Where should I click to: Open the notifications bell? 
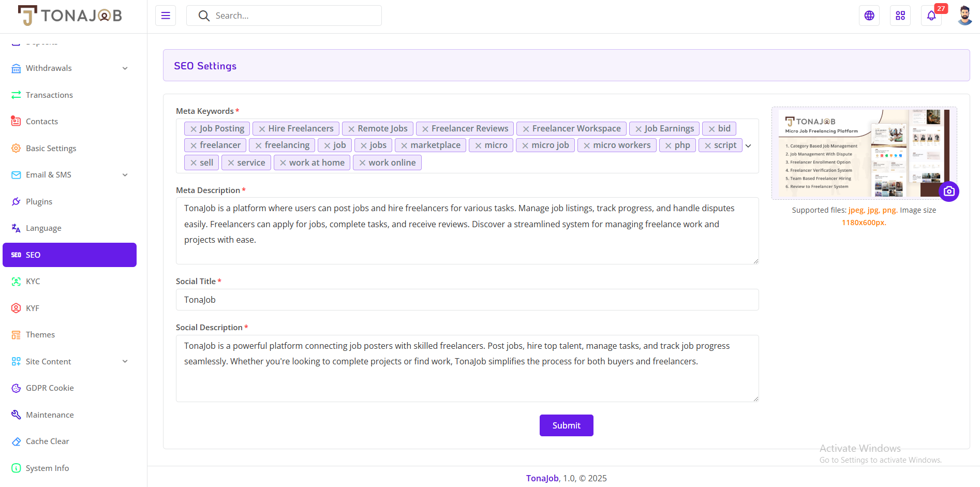click(x=931, y=16)
